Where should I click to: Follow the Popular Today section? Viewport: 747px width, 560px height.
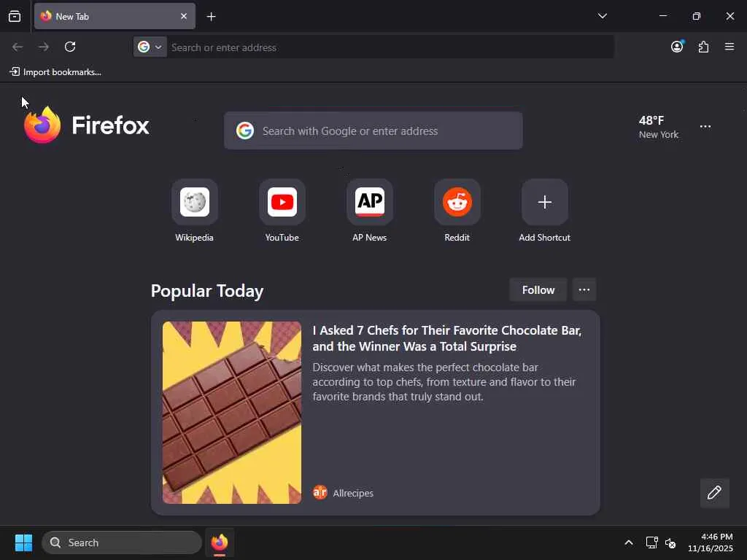click(x=538, y=290)
